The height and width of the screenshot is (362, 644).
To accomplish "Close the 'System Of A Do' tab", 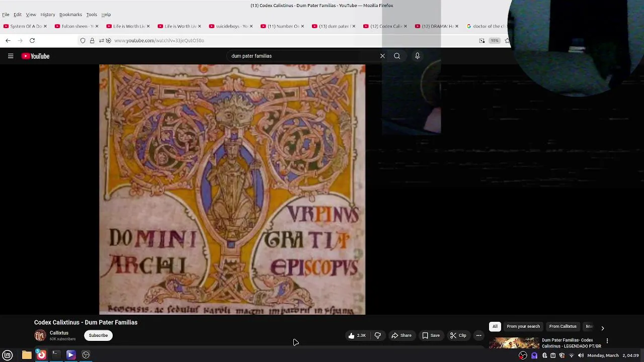I will coord(45,26).
